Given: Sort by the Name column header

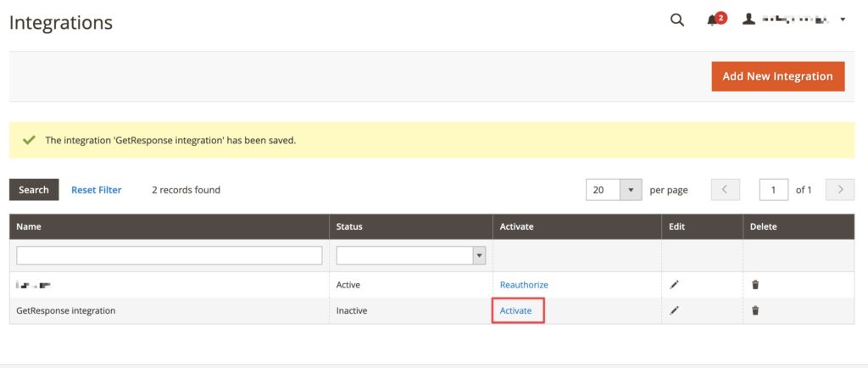Looking at the screenshot, I should tap(29, 226).
